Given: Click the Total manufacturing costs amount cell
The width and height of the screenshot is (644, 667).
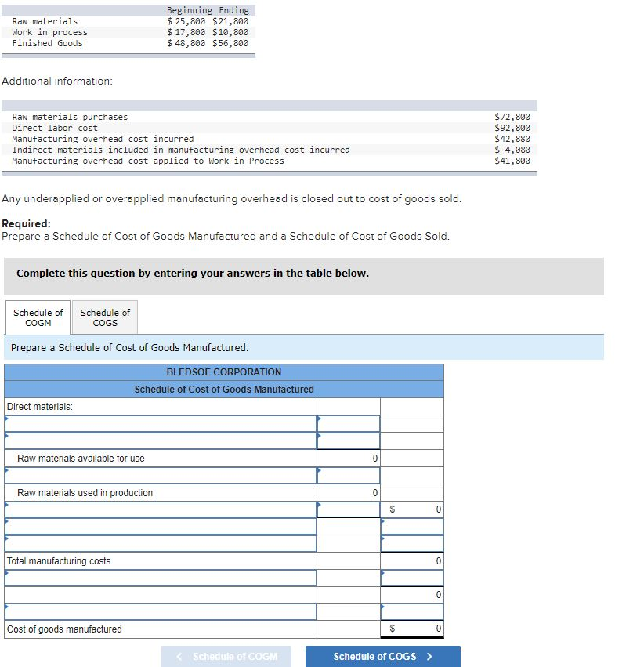Looking at the screenshot, I should (411, 560).
